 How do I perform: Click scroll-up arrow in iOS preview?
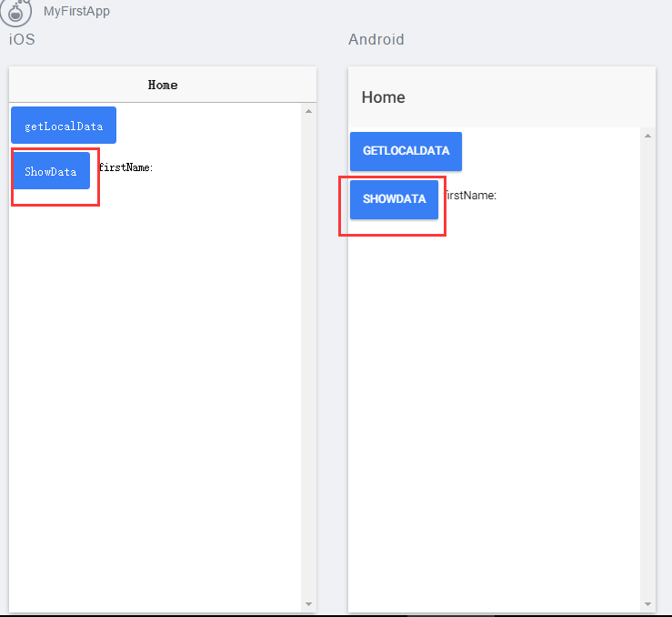(x=308, y=112)
